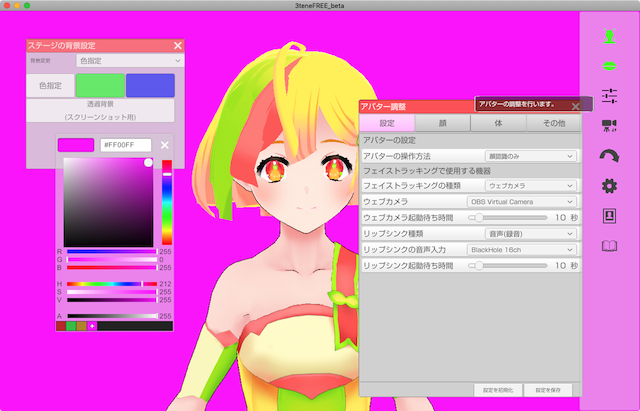Click the #FF00FF hex color input field

click(x=126, y=145)
